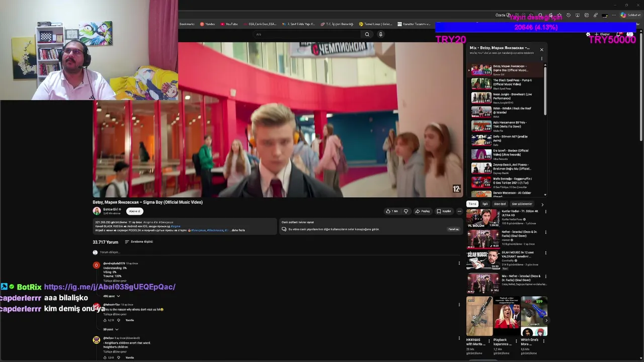Viewport: 644px width, 362px height.
Task: Open Playback kapanınca short video
Action: (507, 316)
